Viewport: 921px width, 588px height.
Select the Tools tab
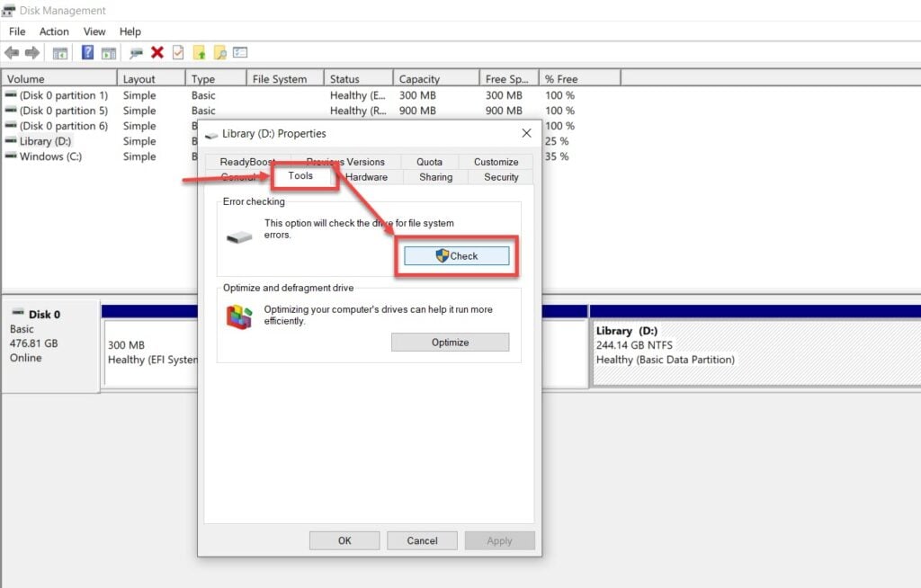(x=300, y=175)
